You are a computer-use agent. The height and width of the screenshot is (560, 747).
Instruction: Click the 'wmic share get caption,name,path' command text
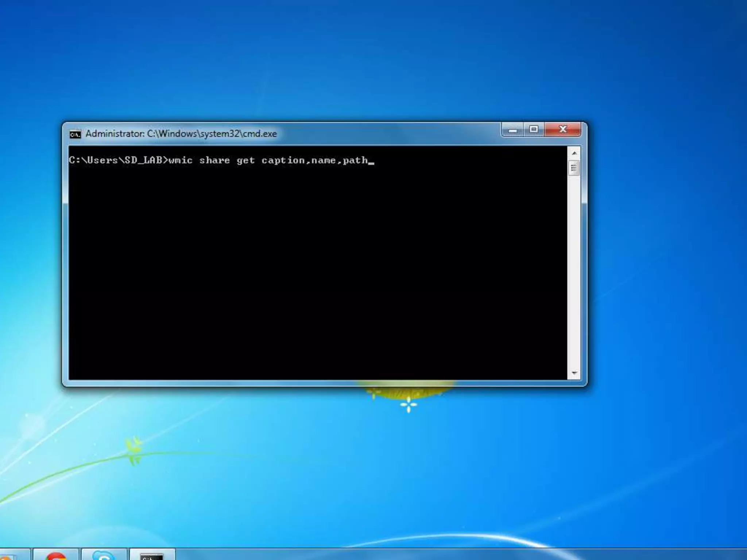(268, 160)
